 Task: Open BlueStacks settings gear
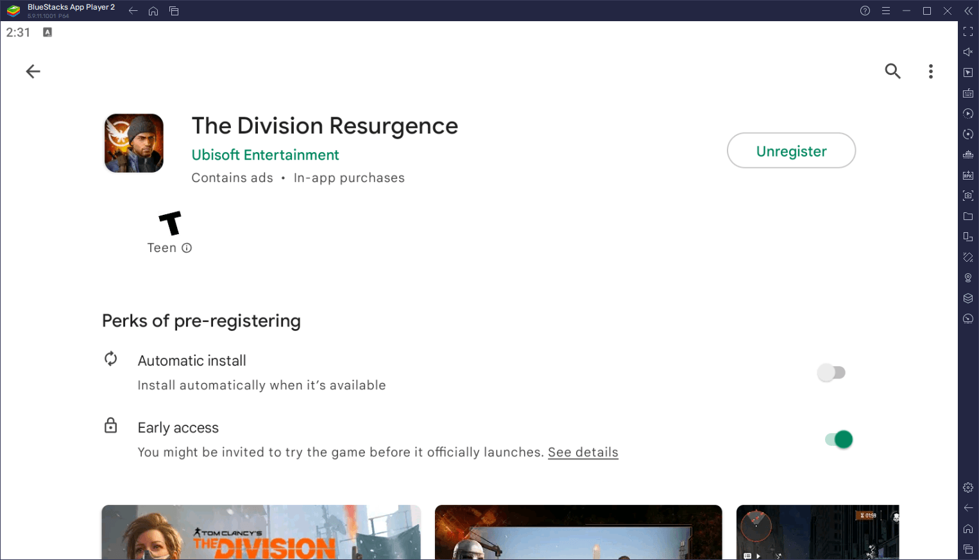tap(968, 488)
